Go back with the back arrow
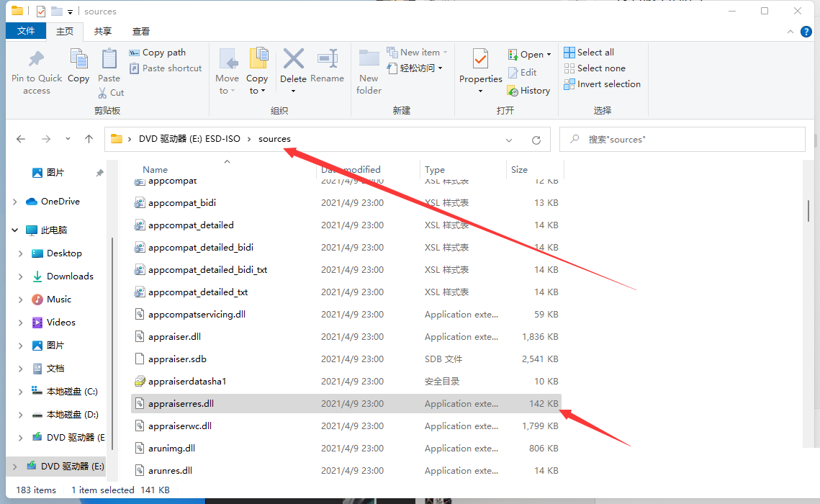Viewport: 820px width, 504px height. 21,139
